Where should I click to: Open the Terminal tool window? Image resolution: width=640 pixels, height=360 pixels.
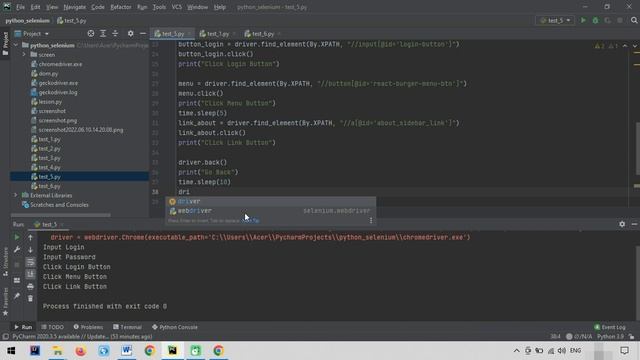127,327
